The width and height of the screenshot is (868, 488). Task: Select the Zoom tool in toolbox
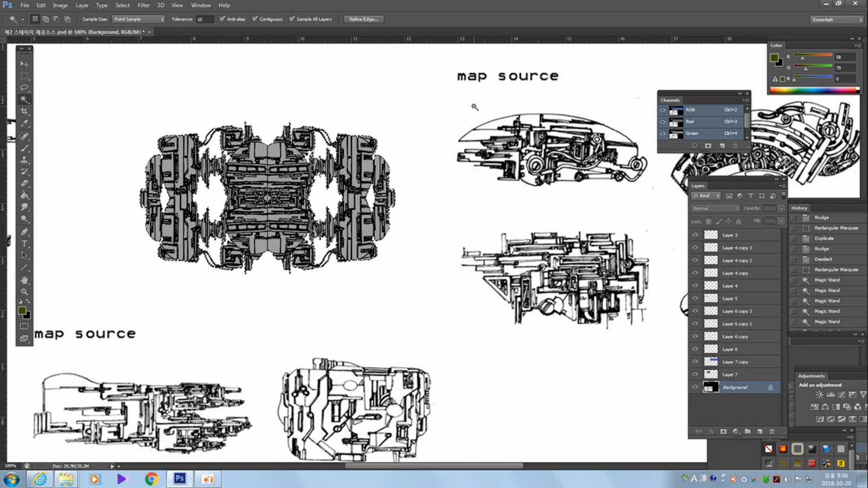[24, 292]
